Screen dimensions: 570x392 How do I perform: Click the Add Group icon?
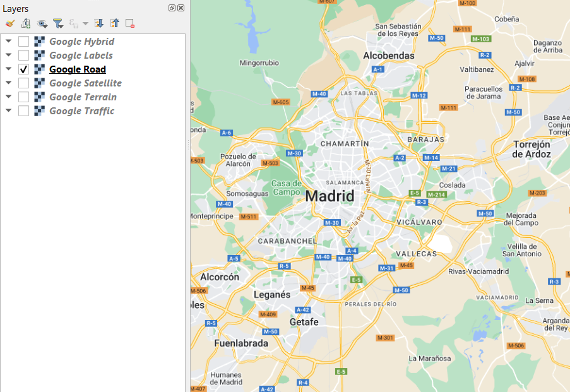click(x=26, y=23)
